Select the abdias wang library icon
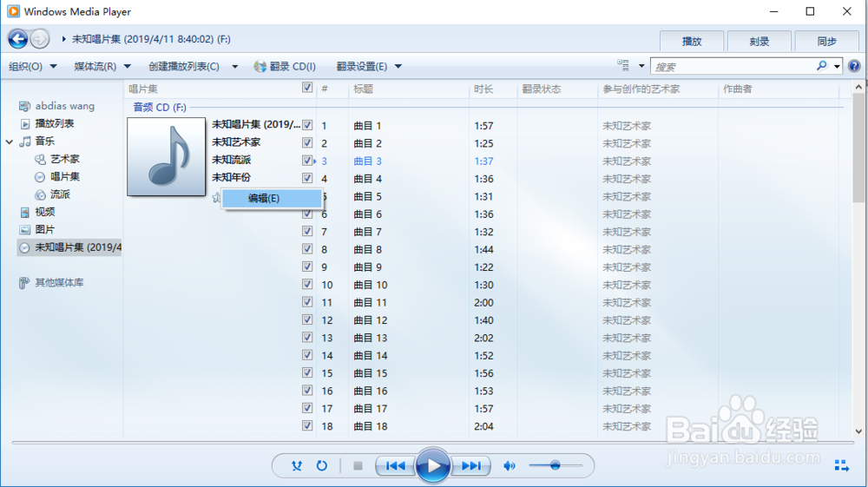 (x=24, y=106)
